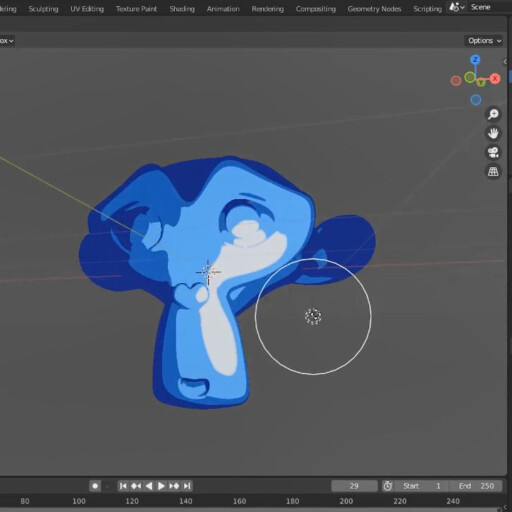Image resolution: width=512 pixels, height=512 pixels.
Task: Switch to the Compositing workspace tab
Action: click(x=316, y=9)
